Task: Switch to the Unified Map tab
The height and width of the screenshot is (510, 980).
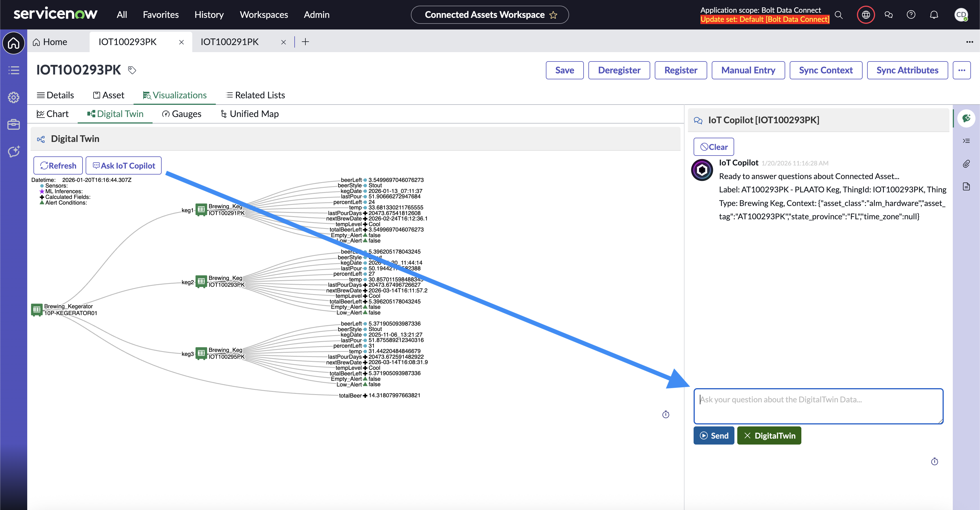Action: (250, 114)
